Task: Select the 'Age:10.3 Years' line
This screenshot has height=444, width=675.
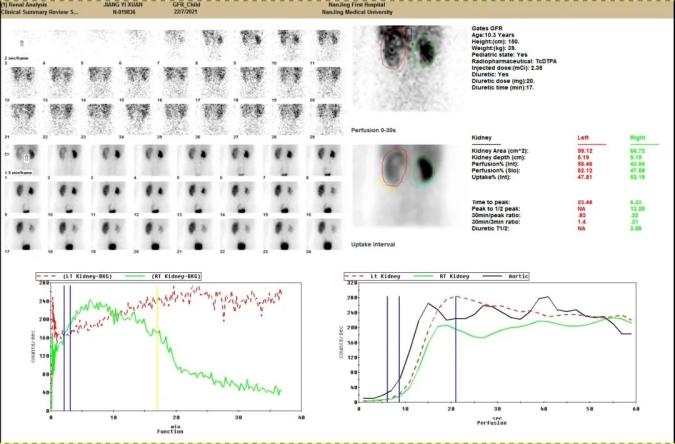Action: (x=493, y=35)
